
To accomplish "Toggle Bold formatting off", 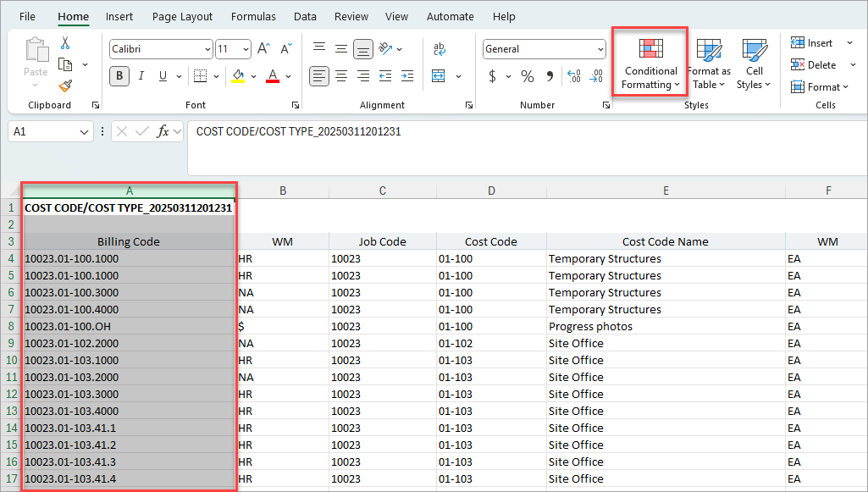I will [x=119, y=76].
